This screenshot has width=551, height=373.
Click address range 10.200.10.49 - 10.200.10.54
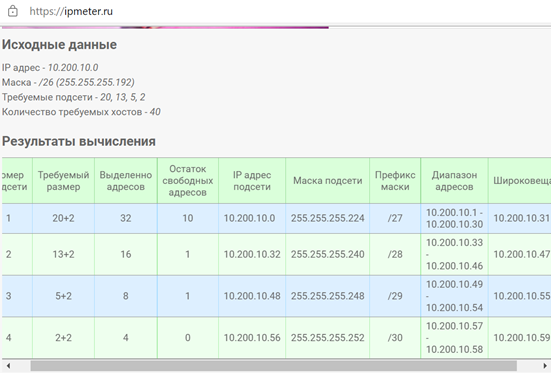coord(454,296)
